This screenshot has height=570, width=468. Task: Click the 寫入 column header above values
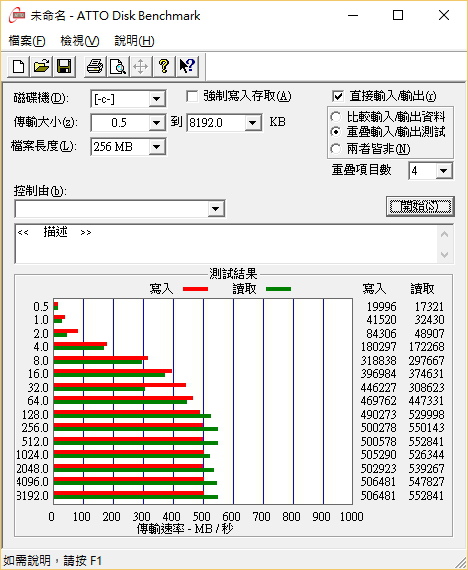point(374,289)
